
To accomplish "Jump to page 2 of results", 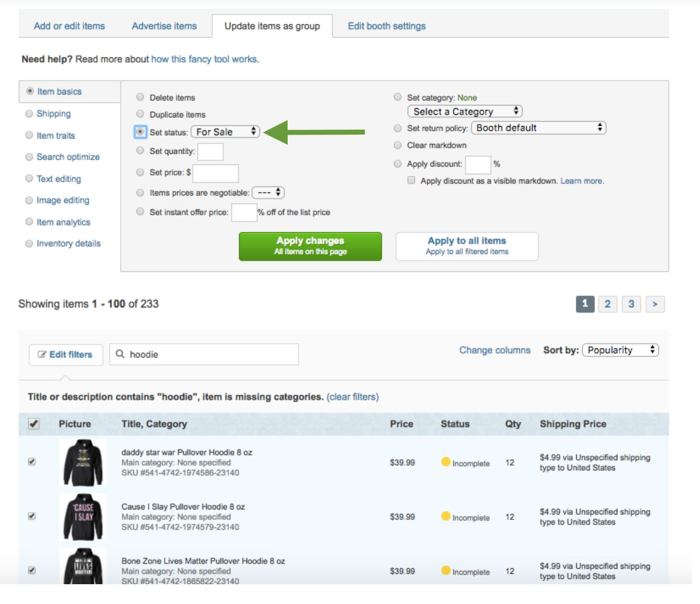I will [607, 304].
